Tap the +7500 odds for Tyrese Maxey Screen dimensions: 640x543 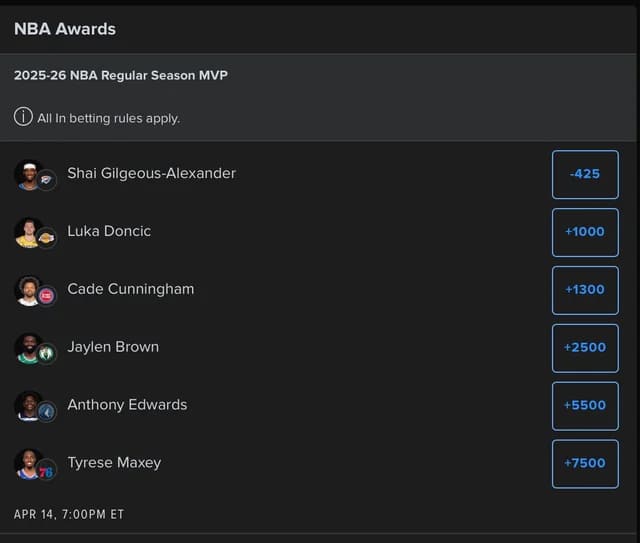pos(585,464)
